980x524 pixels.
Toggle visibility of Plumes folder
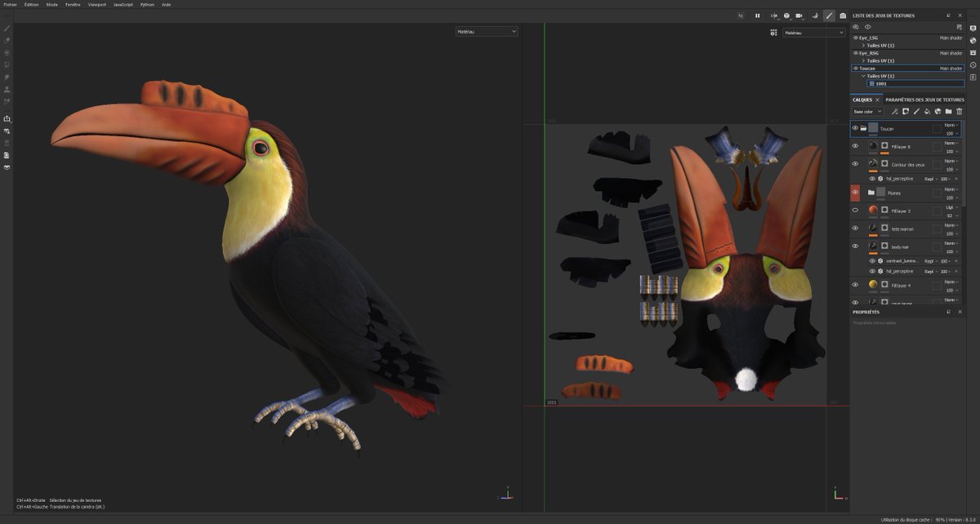pyautogui.click(x=855, y=193)
